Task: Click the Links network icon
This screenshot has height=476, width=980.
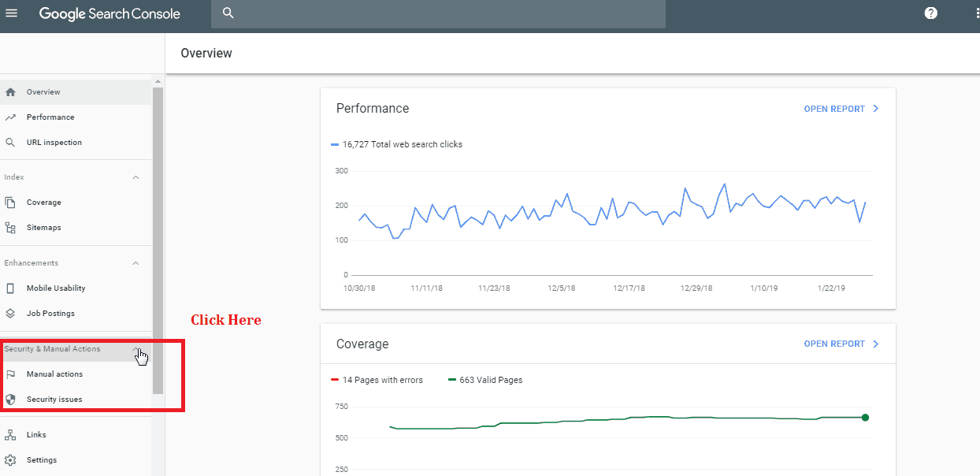Action: coord(10,435)
